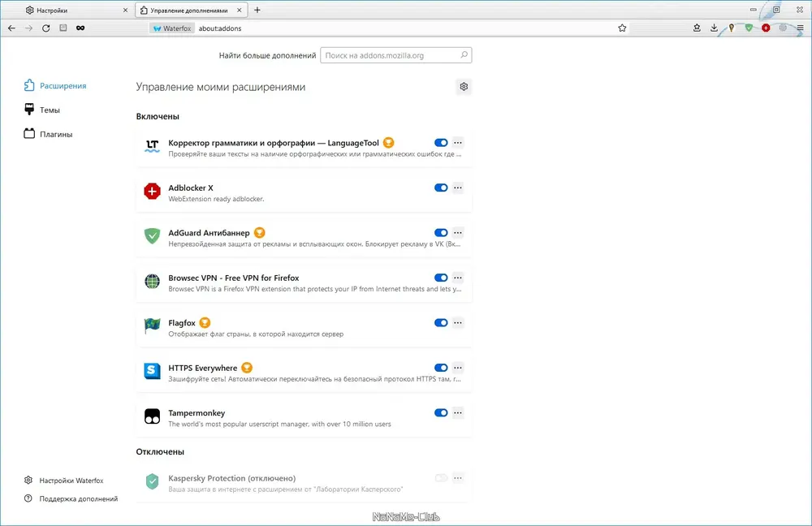The image size is (812, 526).
Task: Open the downloads arrow icon
Action: coord(714,28)
